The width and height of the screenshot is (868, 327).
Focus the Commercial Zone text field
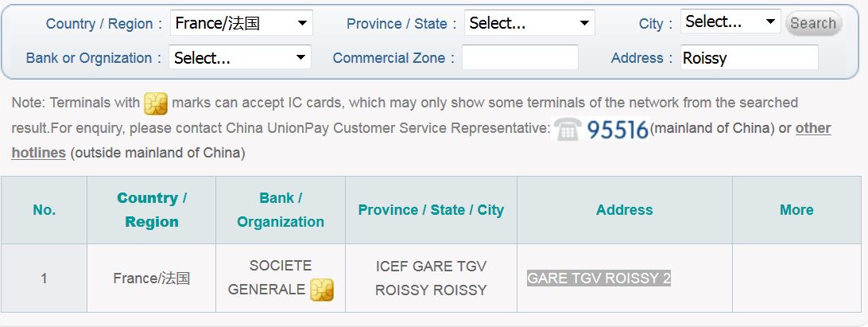[520, 57]
